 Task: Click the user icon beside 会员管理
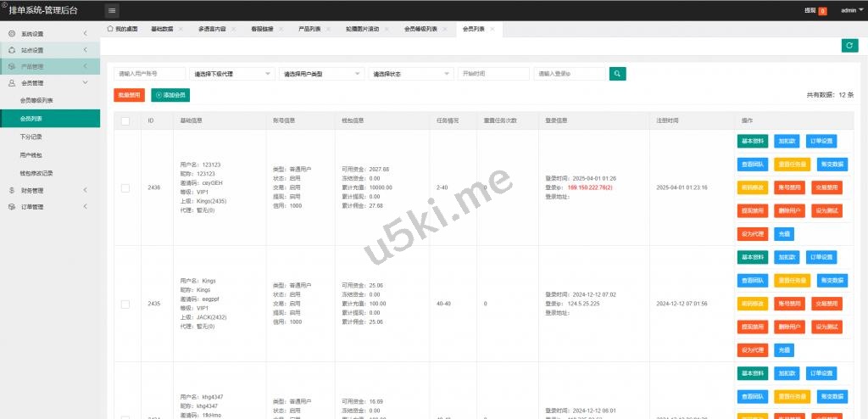point(11,83)
